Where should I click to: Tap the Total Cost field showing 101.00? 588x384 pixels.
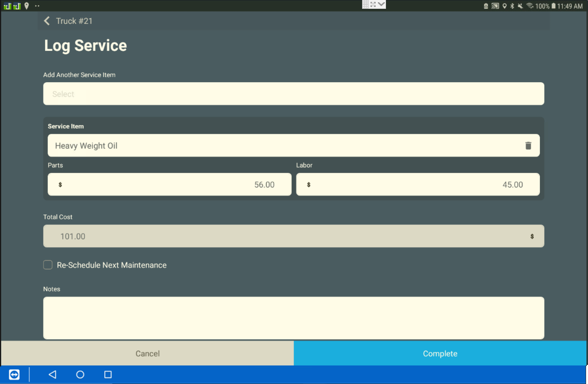coord(293,236)
